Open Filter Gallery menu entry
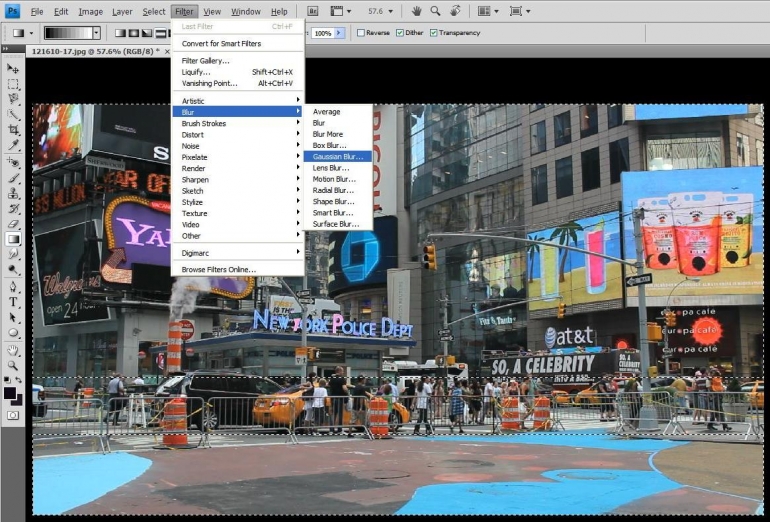The image size is (770, 522). (238, 61)
